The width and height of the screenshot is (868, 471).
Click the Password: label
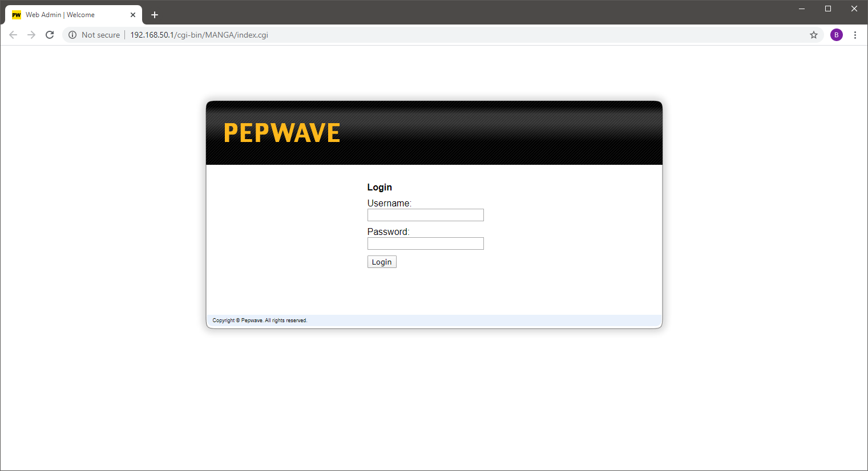coord(389,232)
